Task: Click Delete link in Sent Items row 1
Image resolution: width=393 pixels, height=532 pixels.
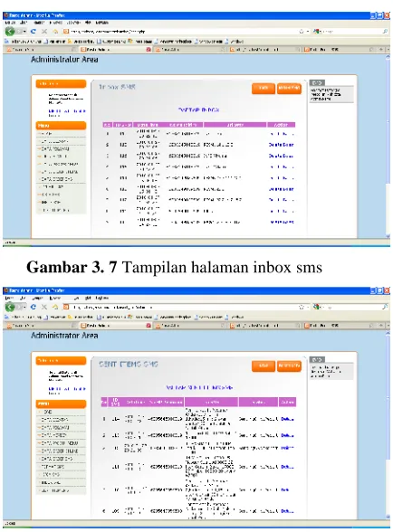Action: [287, 419]
